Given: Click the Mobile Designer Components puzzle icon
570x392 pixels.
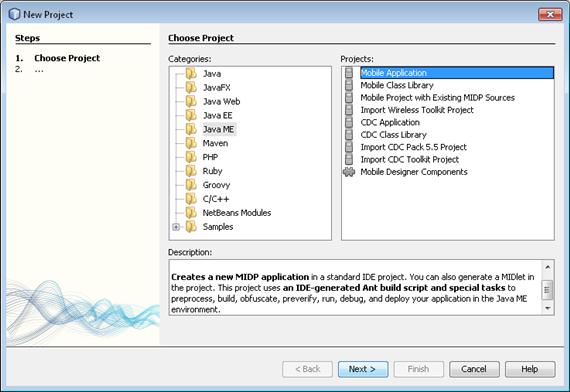Looking at the screenshot, I should [349, 172].
